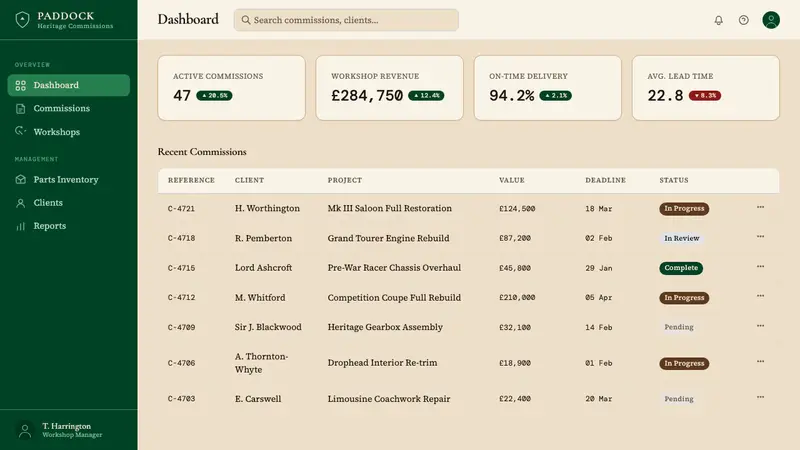Click Pre-War Racer Chassis Overhaul project
800x450 pixels.
click(x=394, y=268)
